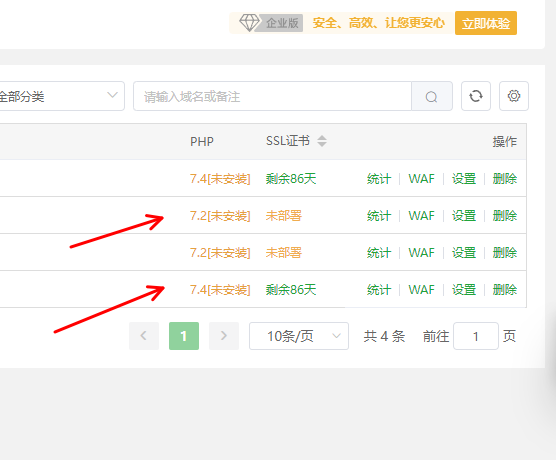
Task: Click the 安全、高效、让您更安心 slogan text
Action: (379, 23)
